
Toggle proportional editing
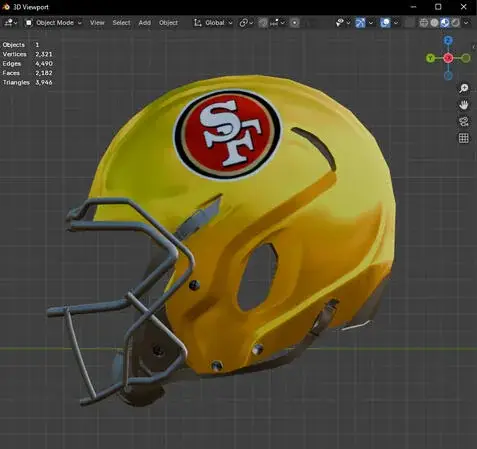pyautogui.click(x=295, y=23)
